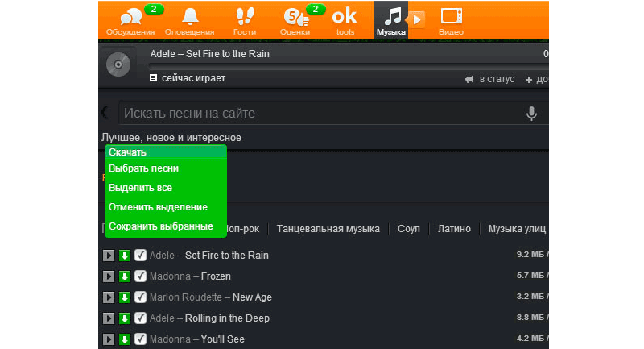The width and height of the screenshot is (644, 349).
Task: Open the Оповещения bell notifications
Action: (x=190, y=22)
